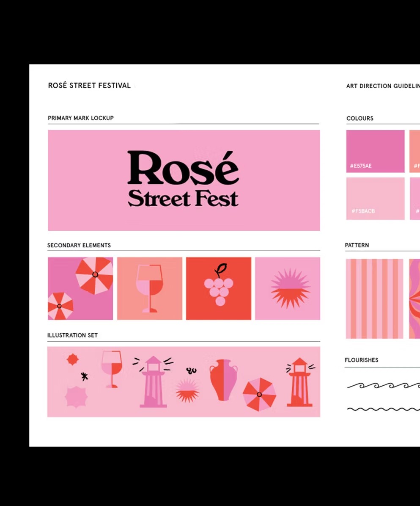This screenshot has height=506, width=420.
Task: Select the wine glass secondary element tile
Action: (x=149, y=288)
